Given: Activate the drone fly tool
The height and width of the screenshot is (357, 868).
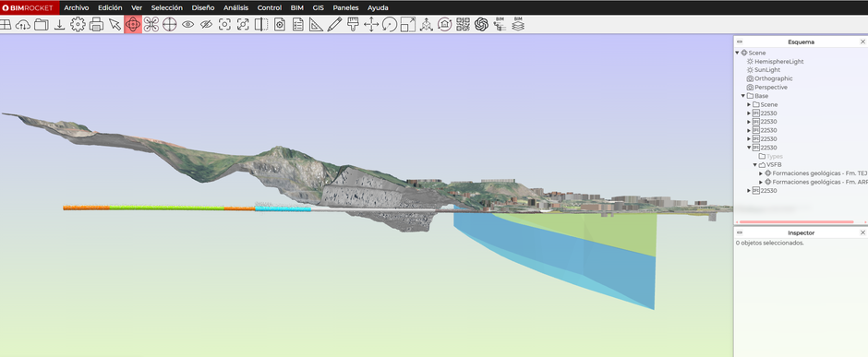Looking at the screenshot, I should pyautogui.click(x=151, y=24).
